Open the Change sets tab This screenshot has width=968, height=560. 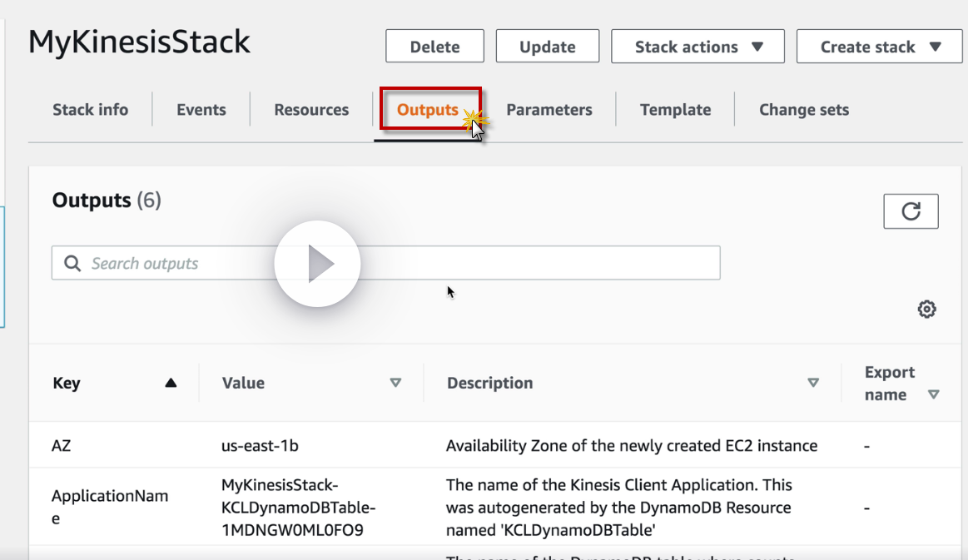[804, 110]
